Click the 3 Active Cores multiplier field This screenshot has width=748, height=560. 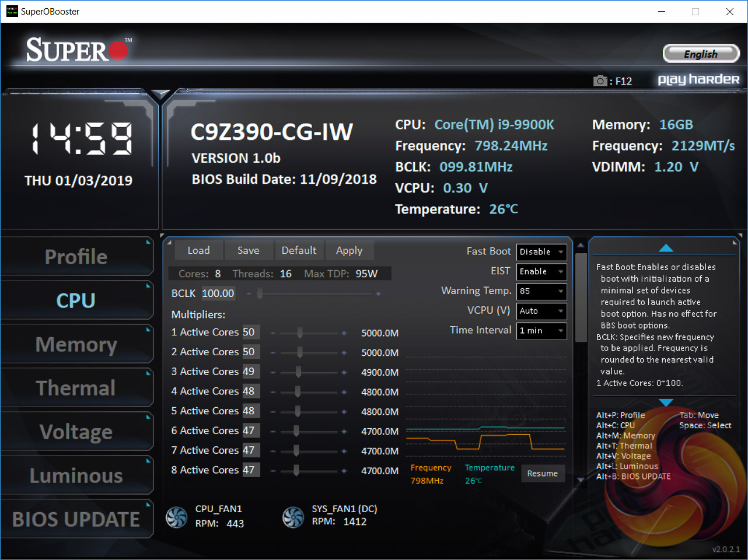pos(251,372)
